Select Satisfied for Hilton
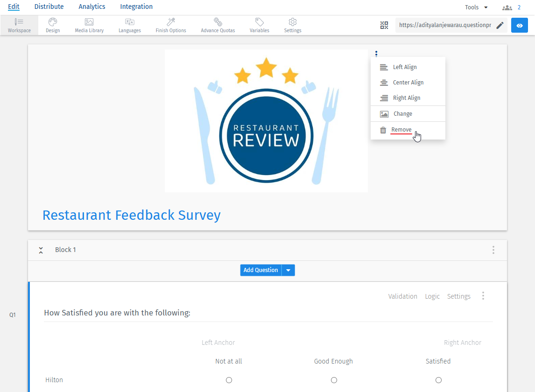The width and height of the screenshot is (535, 392). pos(438,380)
